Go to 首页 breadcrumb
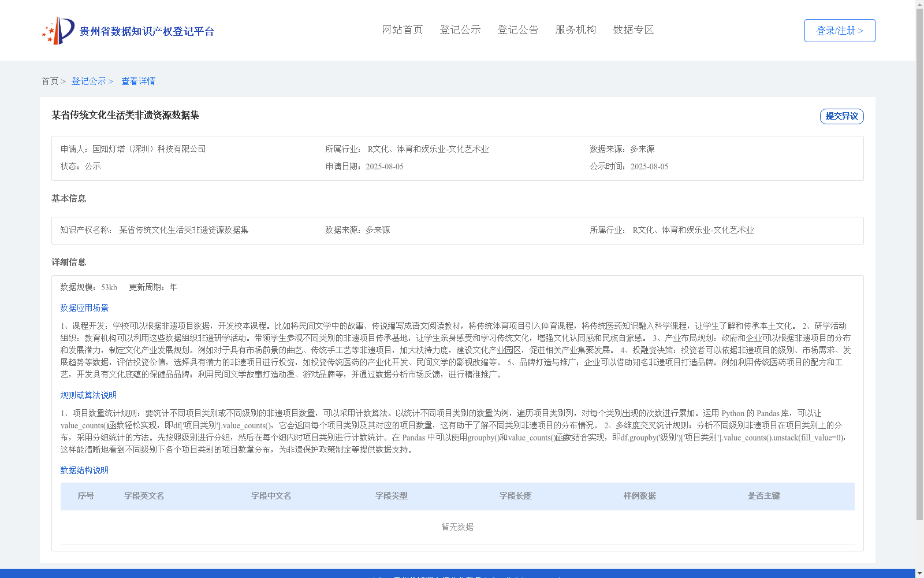This screenshot has width=924, height=578. (50, 81)
